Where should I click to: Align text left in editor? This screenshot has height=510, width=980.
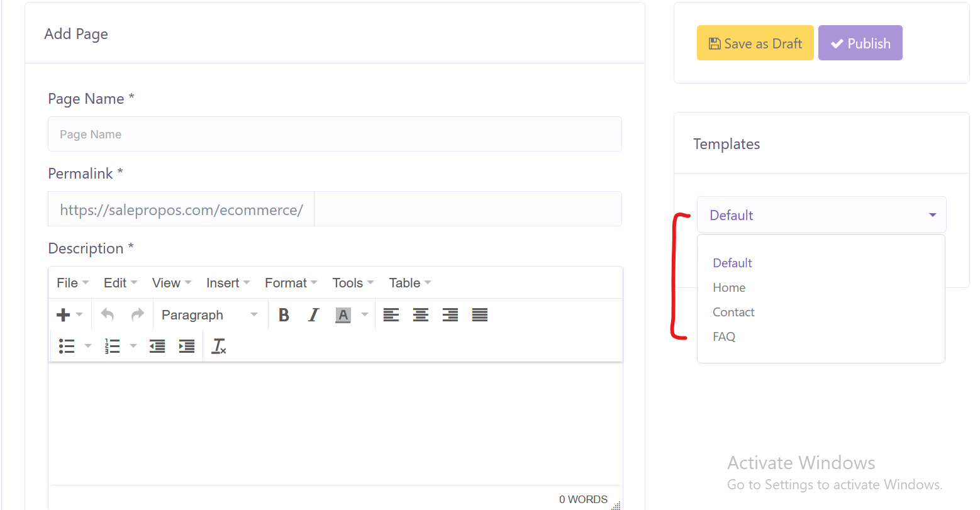pos(391,315)
